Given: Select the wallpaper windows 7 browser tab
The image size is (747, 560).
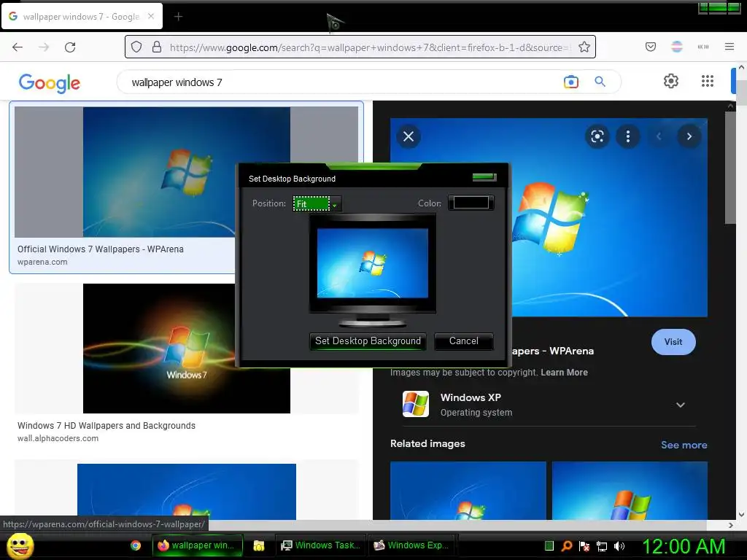Looking at the screenshot, I should pos(82,17).
